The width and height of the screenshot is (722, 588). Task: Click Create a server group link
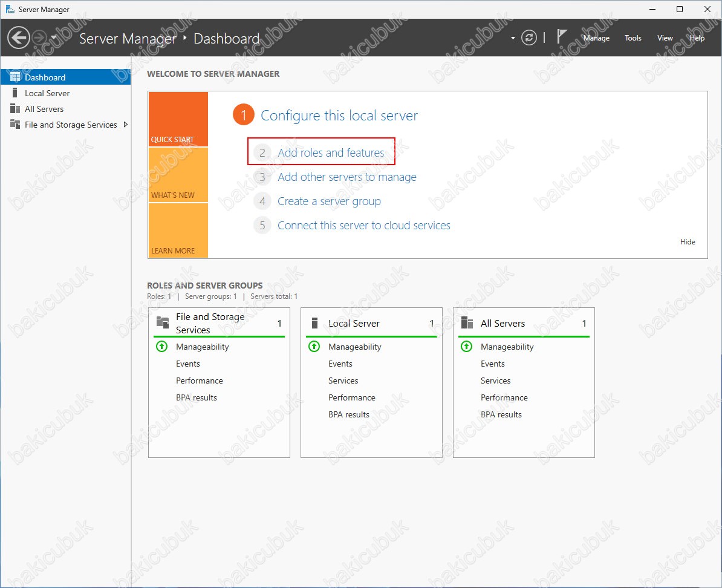tap(329, 201)
